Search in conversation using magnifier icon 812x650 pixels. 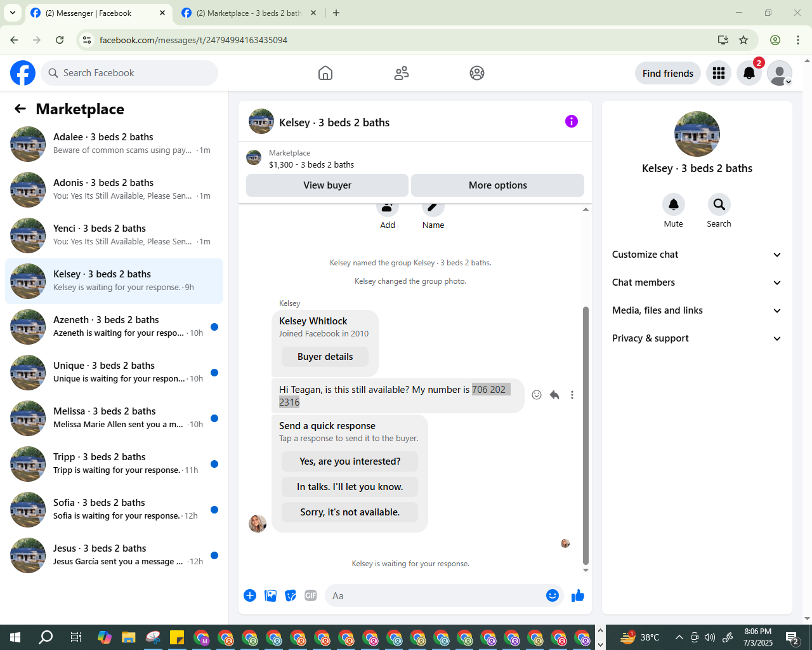(719, 204)
